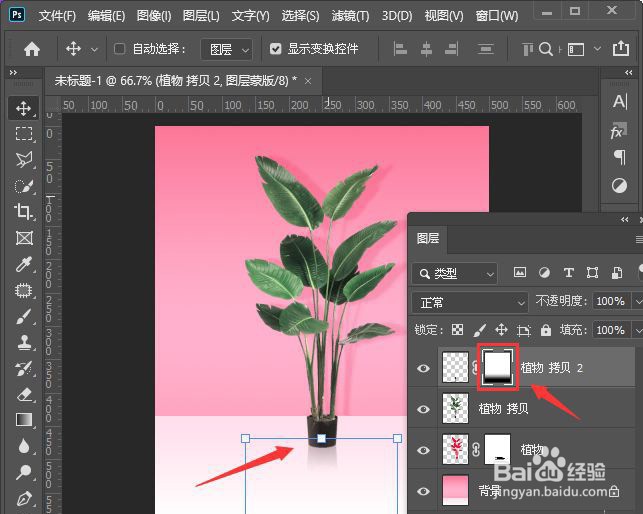Collapse the right panel dock arrows
Viewport: 643px width, 514px height.
coord(628,73)
